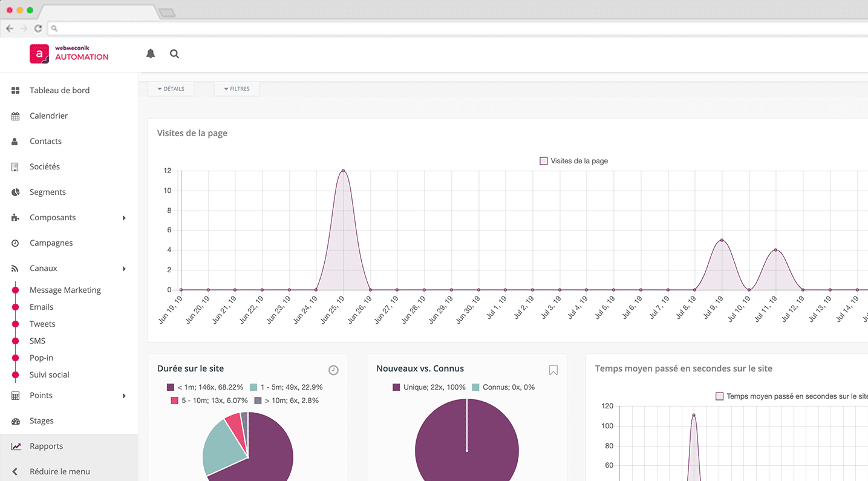Click the Rapports chart icon in sidebar
Image resolution: width=868 pixels, height=481 pixels.
pos(16,447)
